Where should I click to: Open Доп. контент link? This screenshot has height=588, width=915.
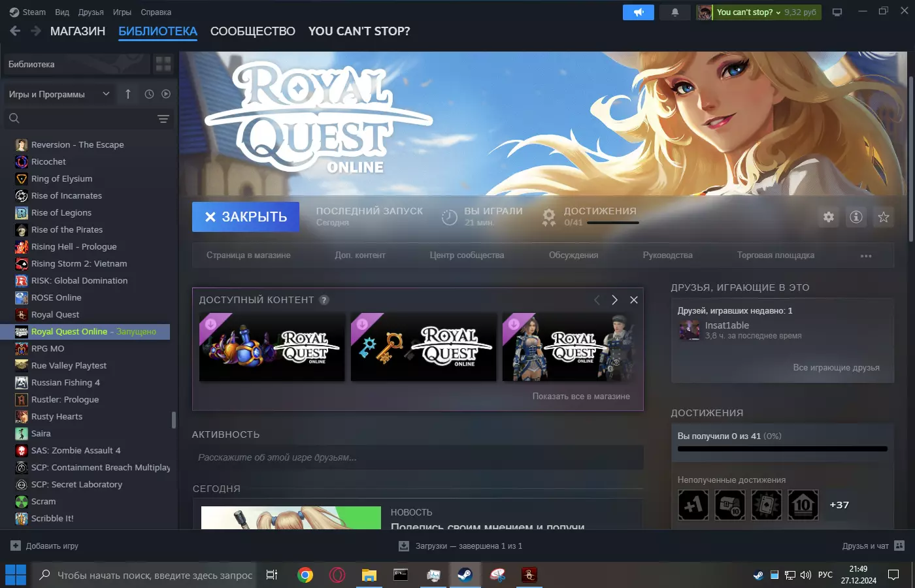coord(360,255)
